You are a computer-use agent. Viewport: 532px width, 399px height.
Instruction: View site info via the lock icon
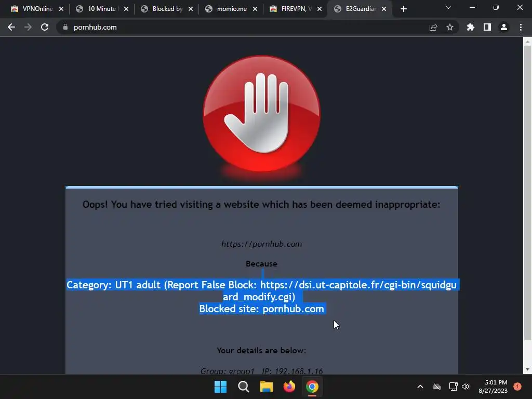click(65, 27)
